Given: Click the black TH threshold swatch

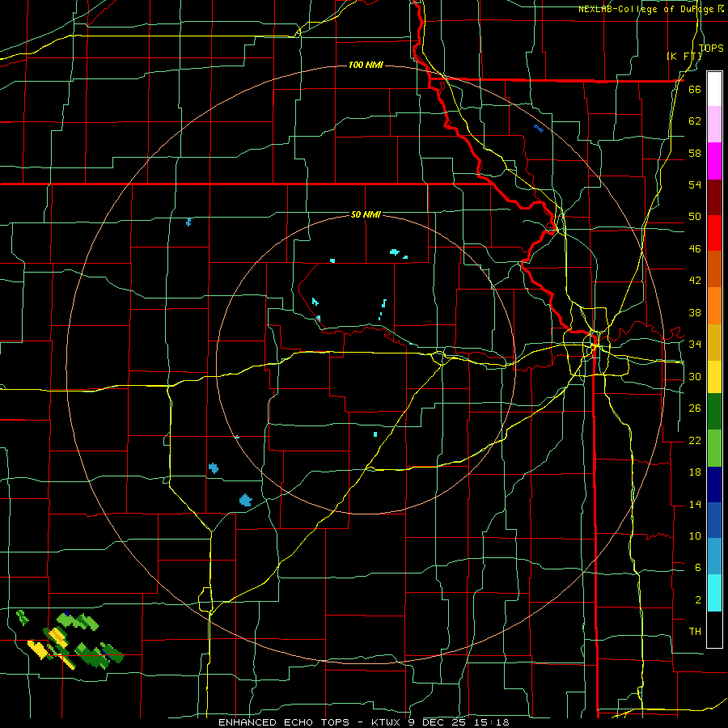Looking at the screenshot, I should click(x=714, y=629).
